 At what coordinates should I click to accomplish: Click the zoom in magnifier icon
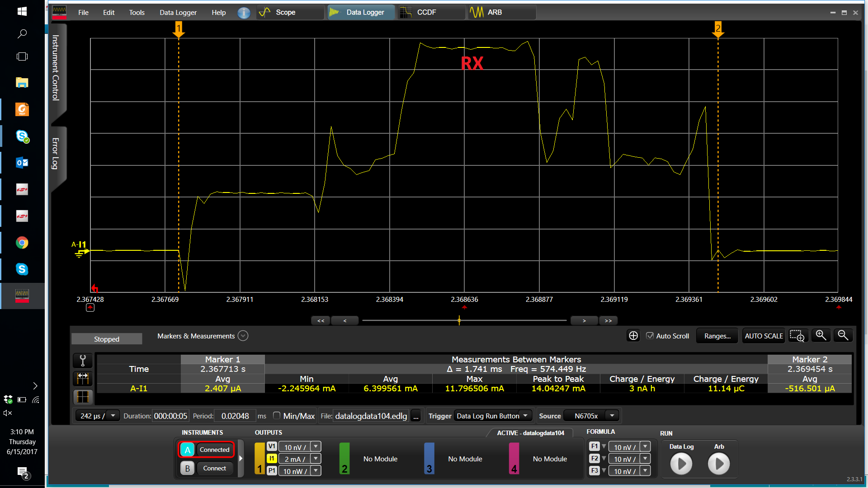coord(821,335)
